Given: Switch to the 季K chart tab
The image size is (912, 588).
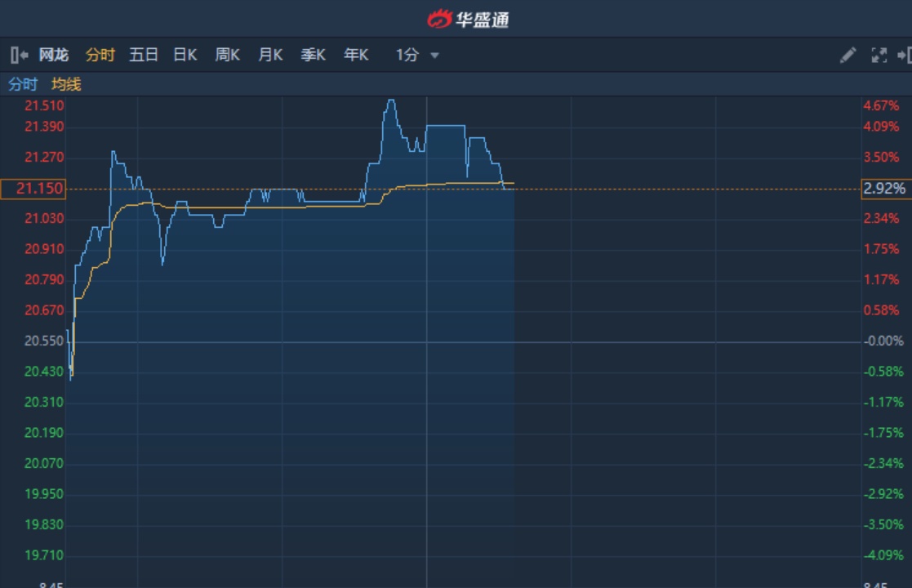Looking at the screenshot, I should pyautogui.click(x=313, y=56).
